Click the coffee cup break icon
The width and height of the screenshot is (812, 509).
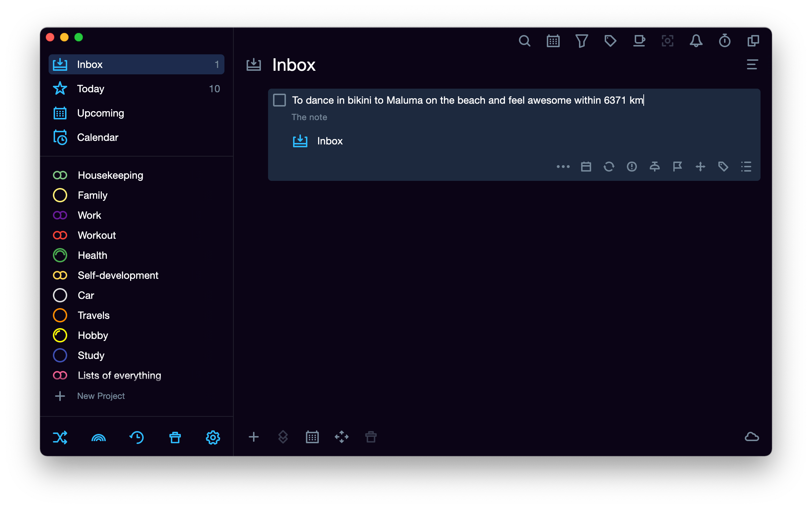(x=639, y=41)
